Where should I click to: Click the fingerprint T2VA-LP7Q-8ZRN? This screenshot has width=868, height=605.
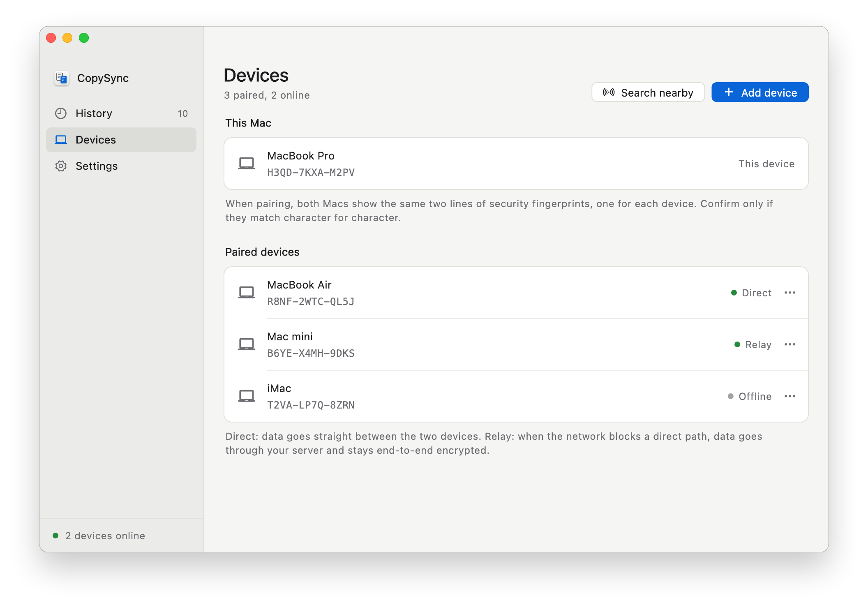click(311, 405)
